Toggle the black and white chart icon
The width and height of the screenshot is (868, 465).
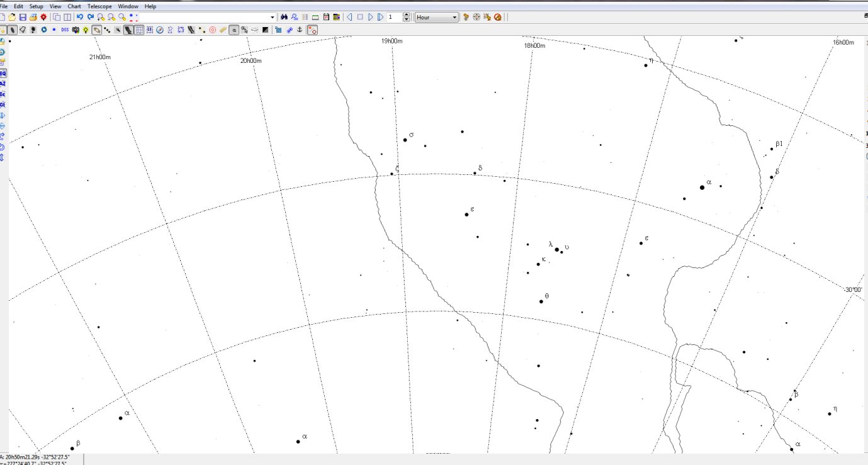pyautogui.click(x=265, y=30)
